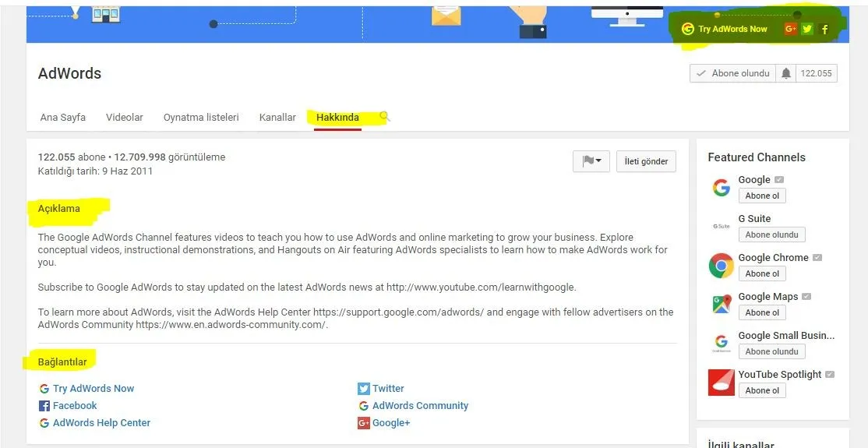Click the İleti gönder button
The image size is (868, 448).
[x=646, y=161]
